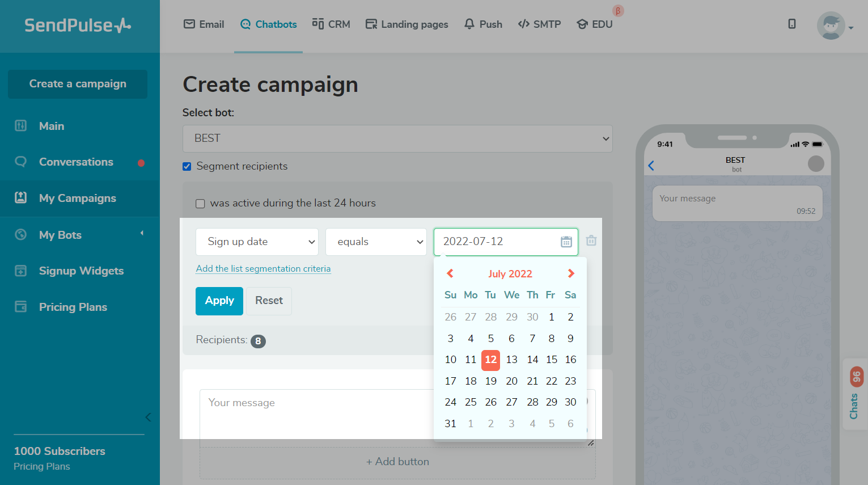Enable was active during last 24 hours
Viewport: 868px width, 485px height.
200,204
